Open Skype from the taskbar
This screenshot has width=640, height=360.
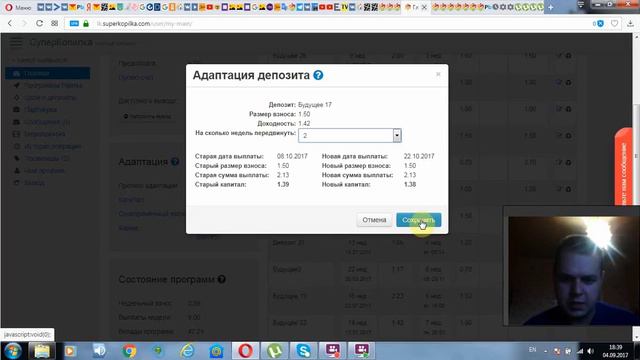[303, 351]
